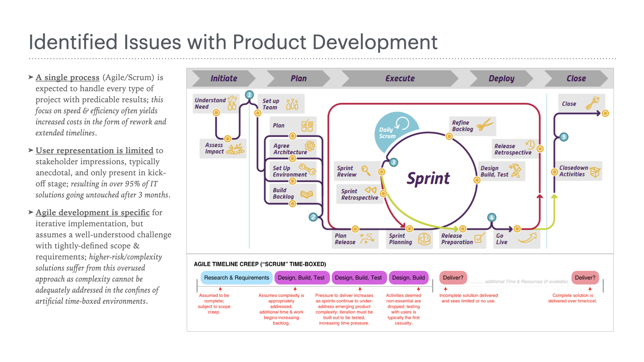The height and width of the screenshot is (362, 644).
Task: Select the Initiate phase arrow header
Action: click(x=224, y=78)
